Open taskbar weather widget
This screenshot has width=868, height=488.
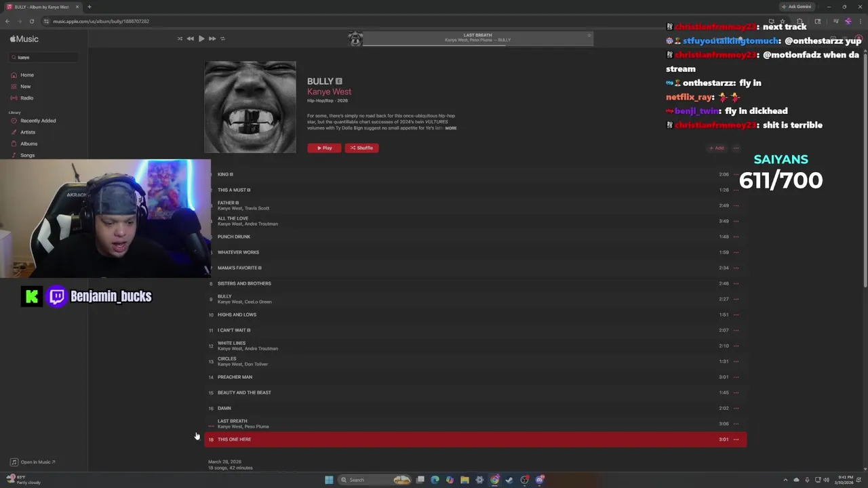tap(24, 480)
